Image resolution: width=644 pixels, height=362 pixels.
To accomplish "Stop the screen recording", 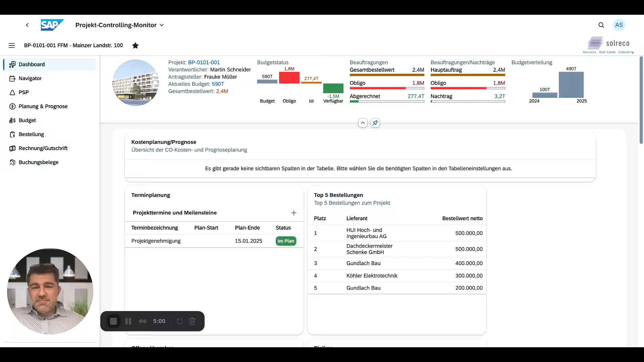I will coord(113,321).
